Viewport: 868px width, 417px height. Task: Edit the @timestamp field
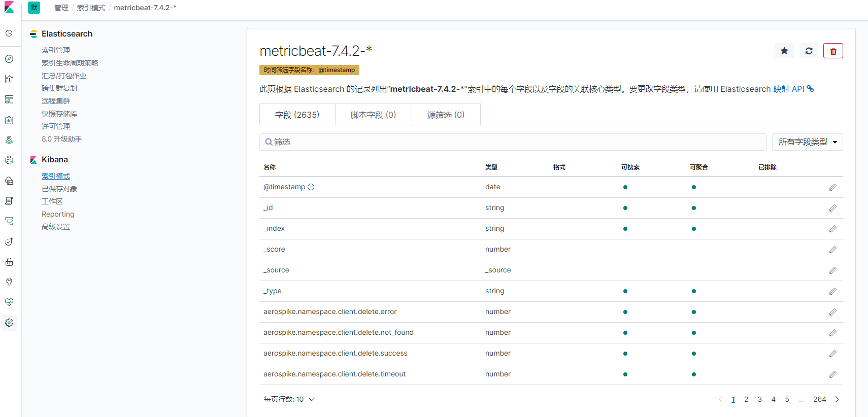pyautogui.click(x=833, y=187)
